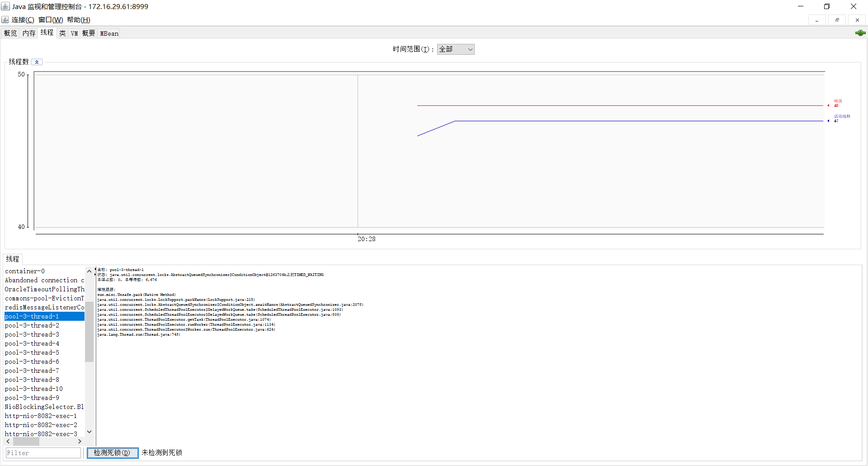
Task: Select thread pool-3-thread-2
Action: tap(44, 325)
